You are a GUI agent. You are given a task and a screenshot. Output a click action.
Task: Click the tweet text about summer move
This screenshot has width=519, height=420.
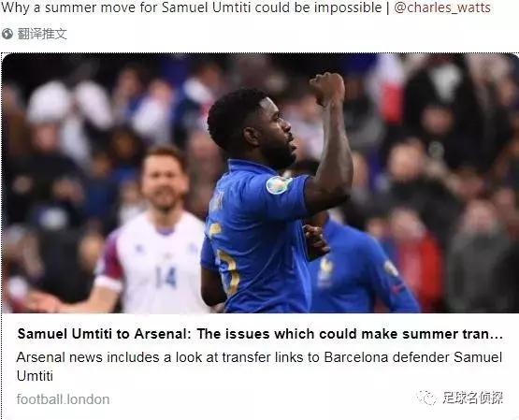coord(192,7)
